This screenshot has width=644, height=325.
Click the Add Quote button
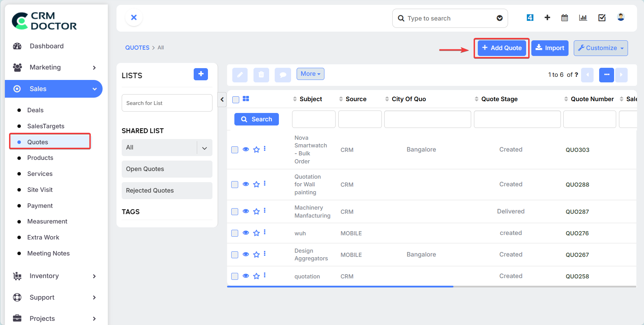[x=501, y=48]
